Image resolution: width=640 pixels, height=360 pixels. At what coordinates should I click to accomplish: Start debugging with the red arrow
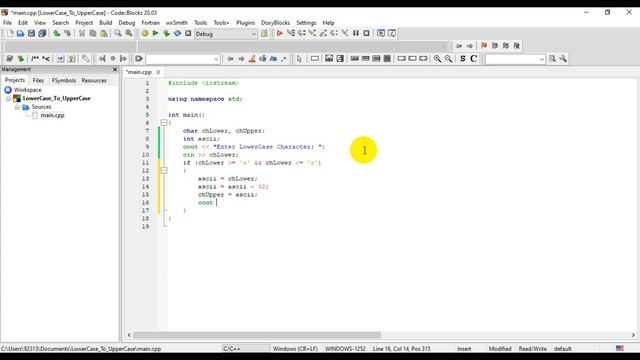[x=280, y=33]
